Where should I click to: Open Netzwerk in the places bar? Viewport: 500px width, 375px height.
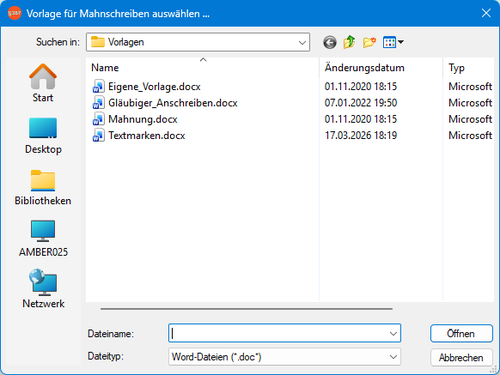43,289
